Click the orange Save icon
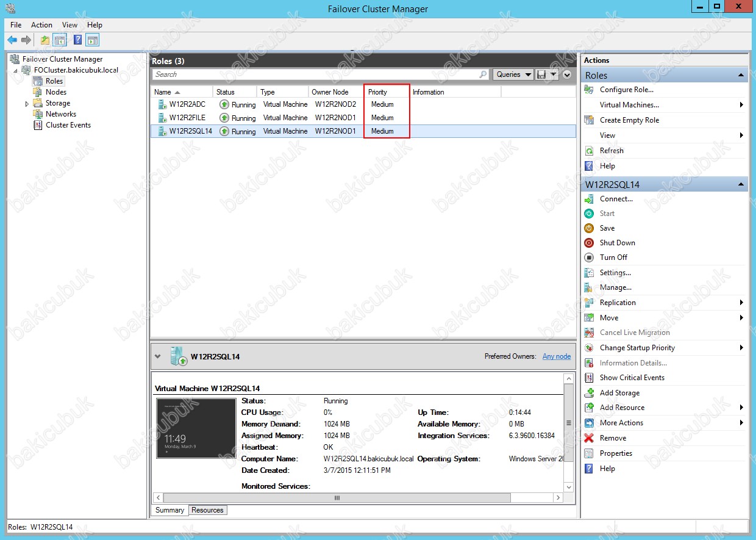Viewport: 756px width, 540px height. pos(589,228)
